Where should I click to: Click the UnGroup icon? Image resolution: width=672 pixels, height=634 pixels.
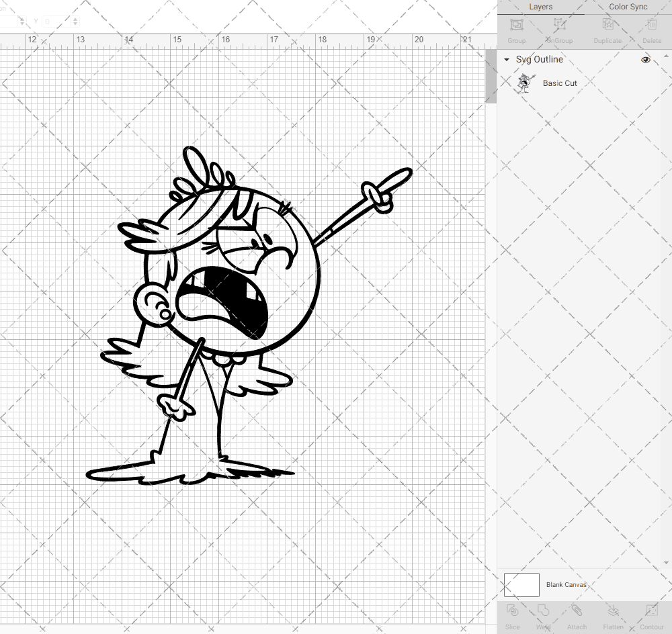coord(558,26)
